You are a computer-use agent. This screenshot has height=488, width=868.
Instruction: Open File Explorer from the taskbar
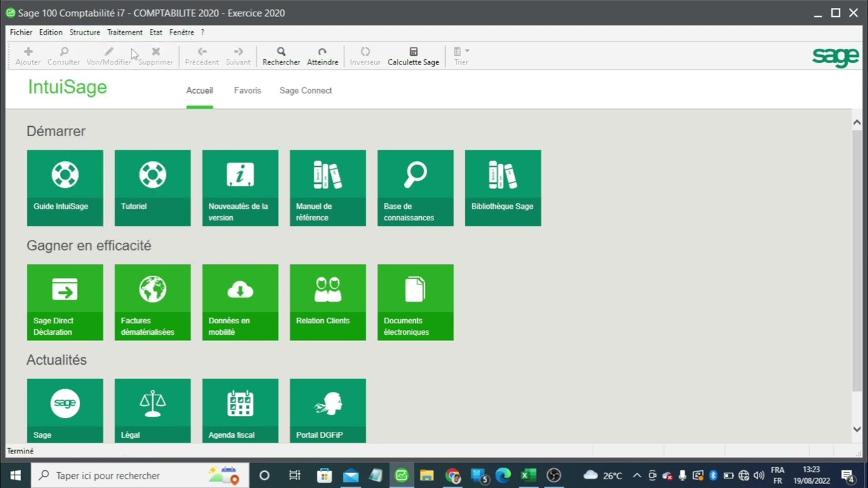[x=427, y=476]
